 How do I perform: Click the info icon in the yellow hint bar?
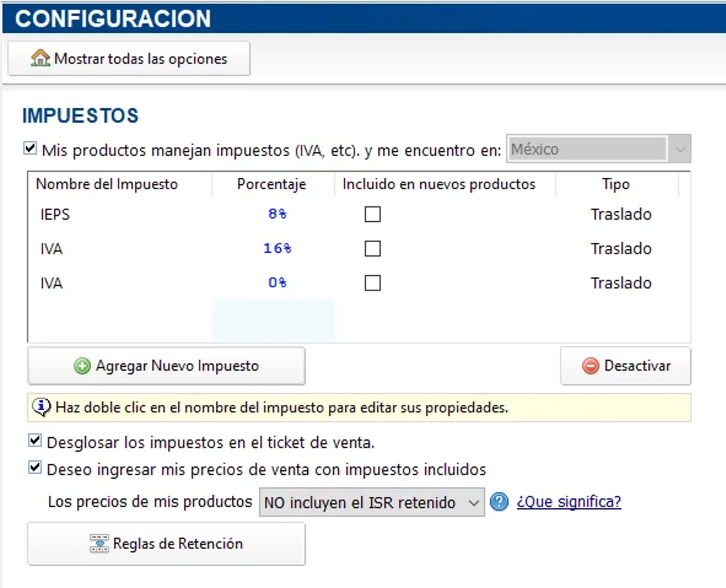click(x=41, y=407)
